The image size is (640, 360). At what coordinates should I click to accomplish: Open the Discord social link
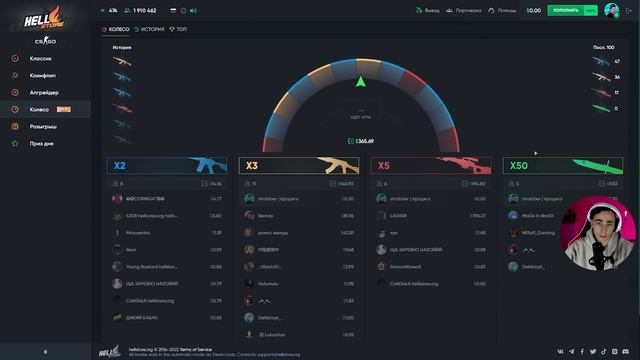coord(626,351)
